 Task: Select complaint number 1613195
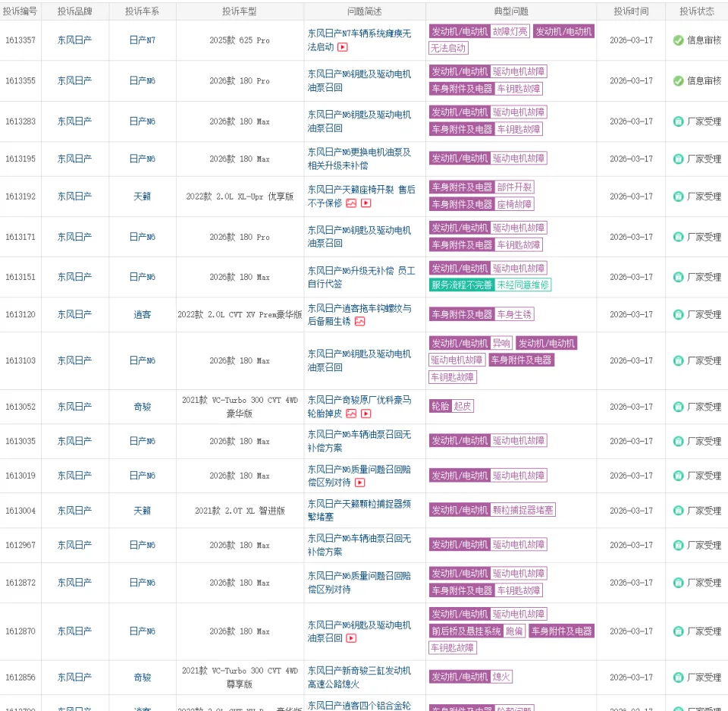[20, 159]
